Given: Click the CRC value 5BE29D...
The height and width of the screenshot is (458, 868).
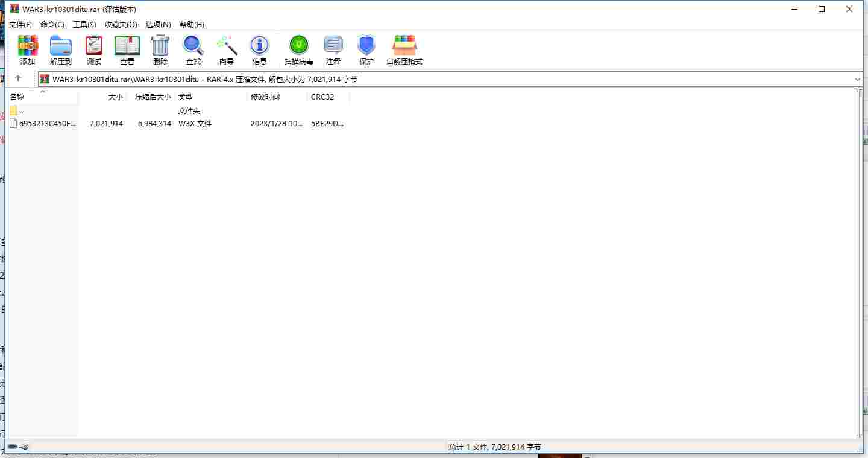Looking at the screenshot, I should point(327,124).
